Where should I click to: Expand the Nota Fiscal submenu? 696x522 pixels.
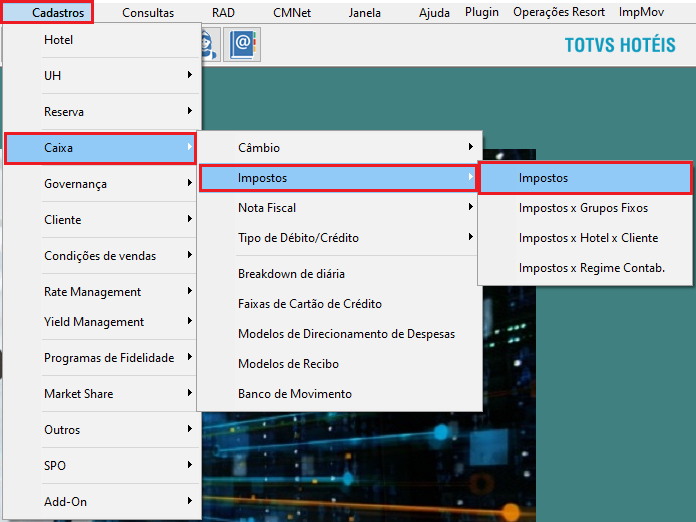click(339, 208)
